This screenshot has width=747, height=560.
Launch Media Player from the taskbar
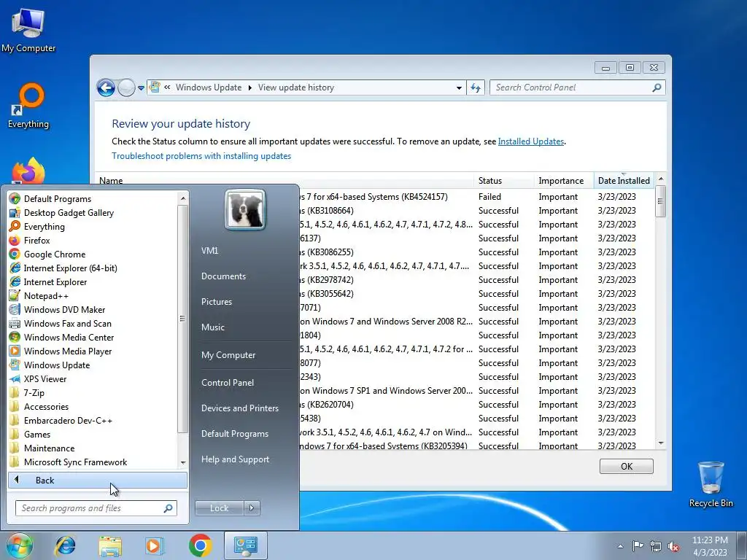pyautogui.click(x=154, y=545)
